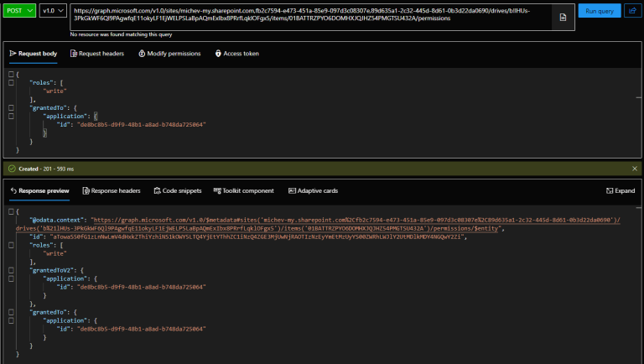
Task: Collapse the request body root brace
Action: tap(11, 75)
